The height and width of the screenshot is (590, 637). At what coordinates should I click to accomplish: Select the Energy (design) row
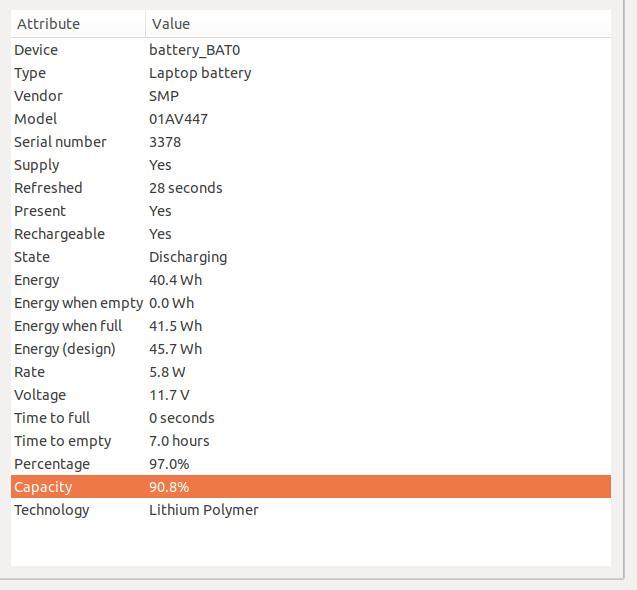point(311,349)
